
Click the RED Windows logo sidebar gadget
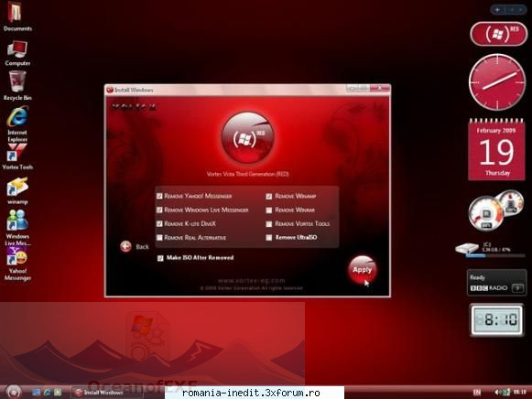pos(498,34)
